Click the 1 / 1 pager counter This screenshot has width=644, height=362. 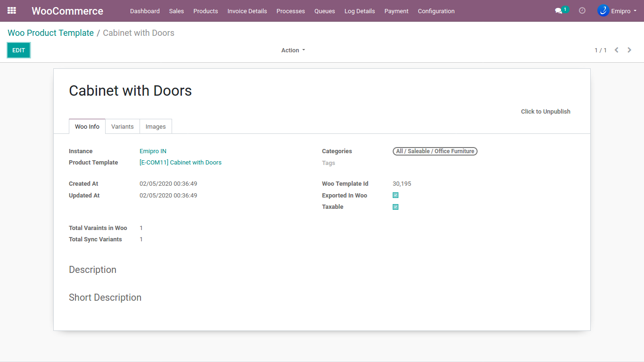pos(601,50)
